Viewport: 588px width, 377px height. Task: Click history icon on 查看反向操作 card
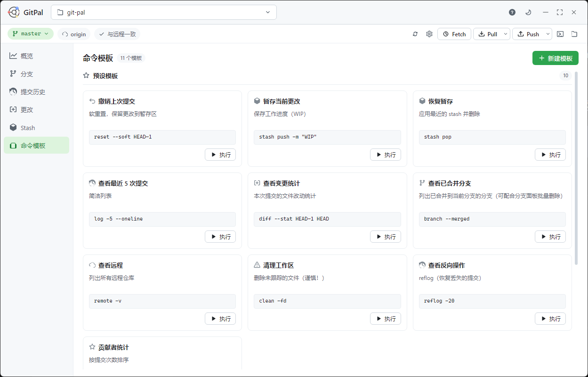click(x=422, y=265)
